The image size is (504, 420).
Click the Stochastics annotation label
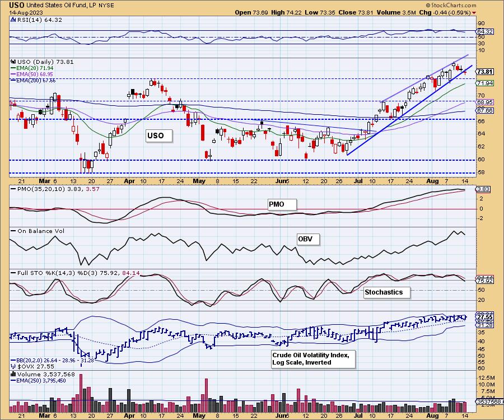(x=386, y=292)
